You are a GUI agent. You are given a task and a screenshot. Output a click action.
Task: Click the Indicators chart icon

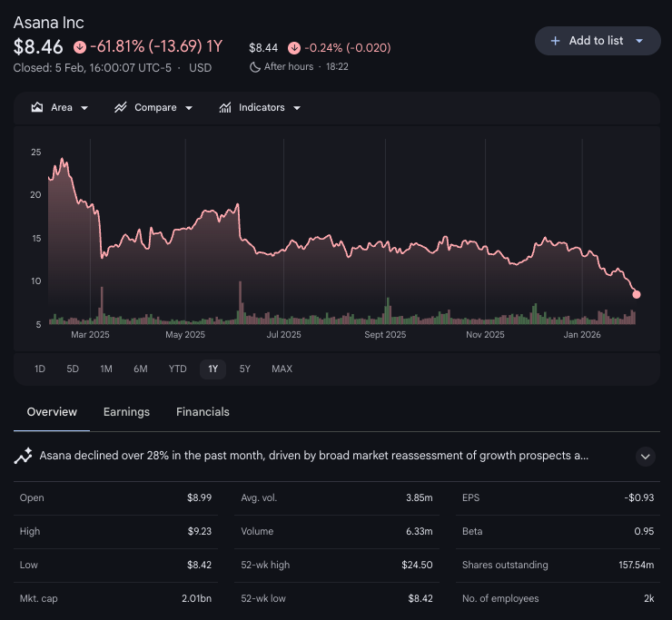pyautogui.click(x=225, y=107)
